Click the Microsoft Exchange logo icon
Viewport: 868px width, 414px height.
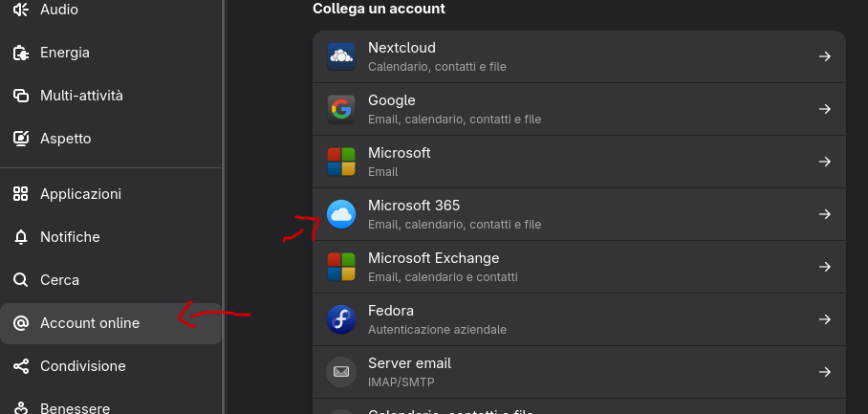pos(341,267)
